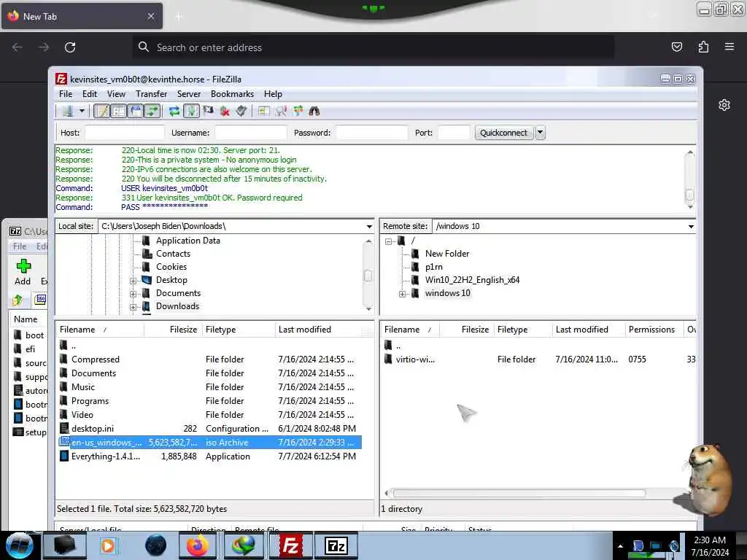Select remote Win10_22H2_English_x64 folder
This screenshot has height=560, width=747.
click(472, 280)
